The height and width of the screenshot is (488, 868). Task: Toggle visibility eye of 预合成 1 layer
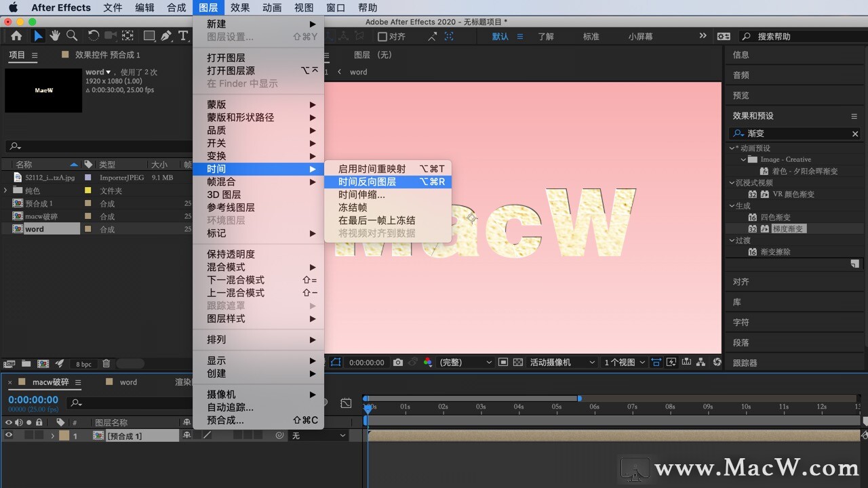click(9, 436)
